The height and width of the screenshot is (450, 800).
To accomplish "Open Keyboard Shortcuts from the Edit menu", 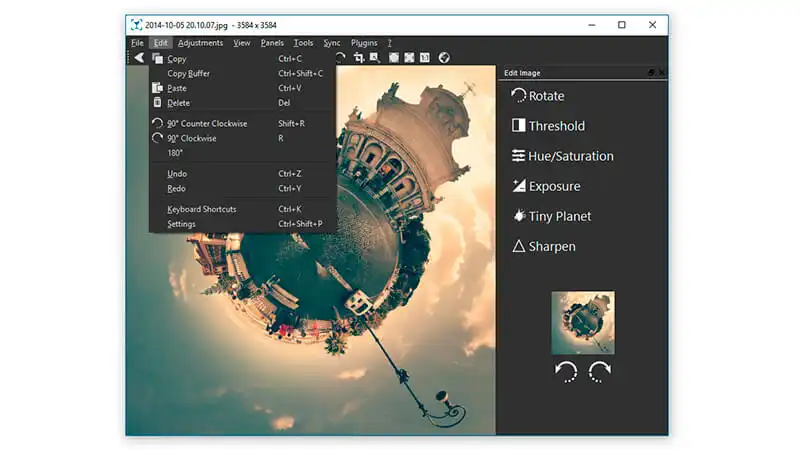I will [242, 209].
